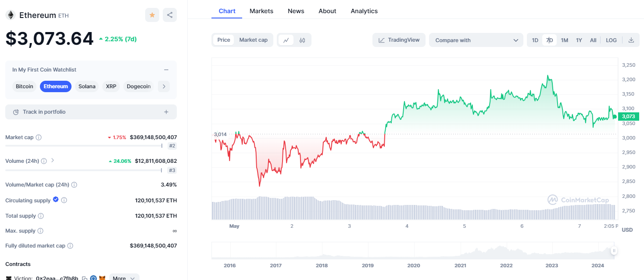
Task: Click the Volume rank progress bar
Action: point(84,170)
